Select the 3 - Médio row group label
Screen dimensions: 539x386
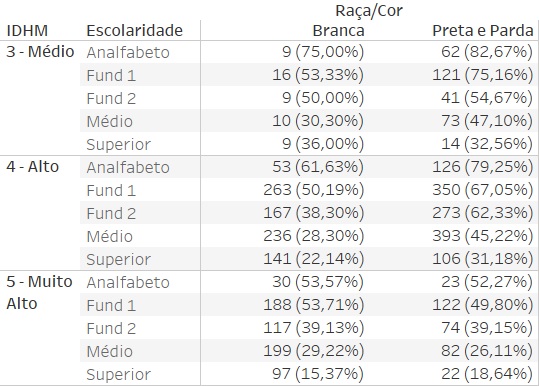point(40,52)
